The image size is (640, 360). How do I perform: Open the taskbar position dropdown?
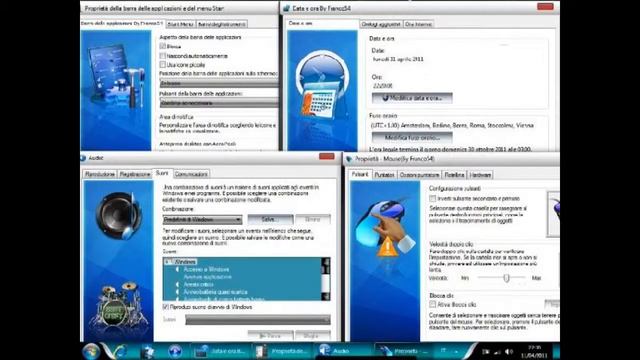[x=219, y=83]
